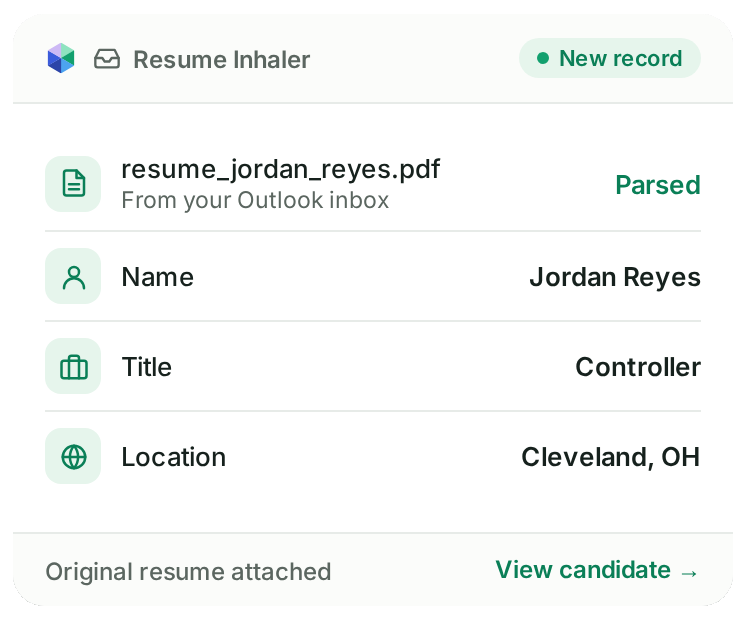Click the Name field label

[158, 277]
